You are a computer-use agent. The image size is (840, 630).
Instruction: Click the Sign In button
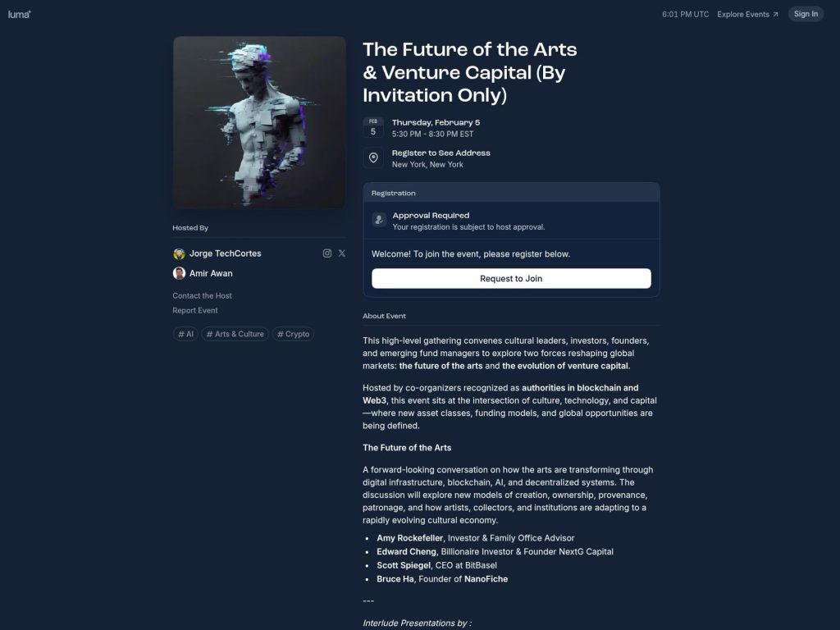tap(805, 14)
